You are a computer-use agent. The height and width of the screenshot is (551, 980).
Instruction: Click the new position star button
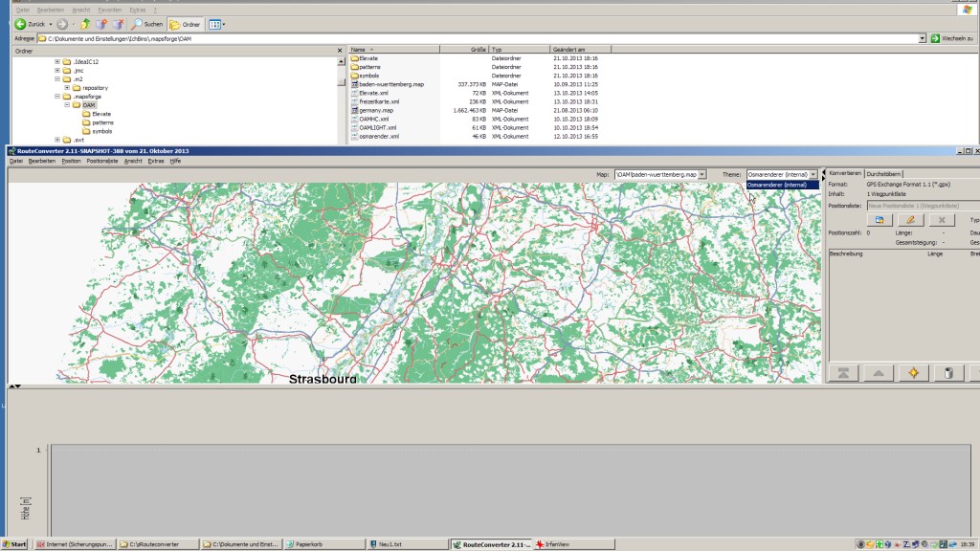pos(913,373)
